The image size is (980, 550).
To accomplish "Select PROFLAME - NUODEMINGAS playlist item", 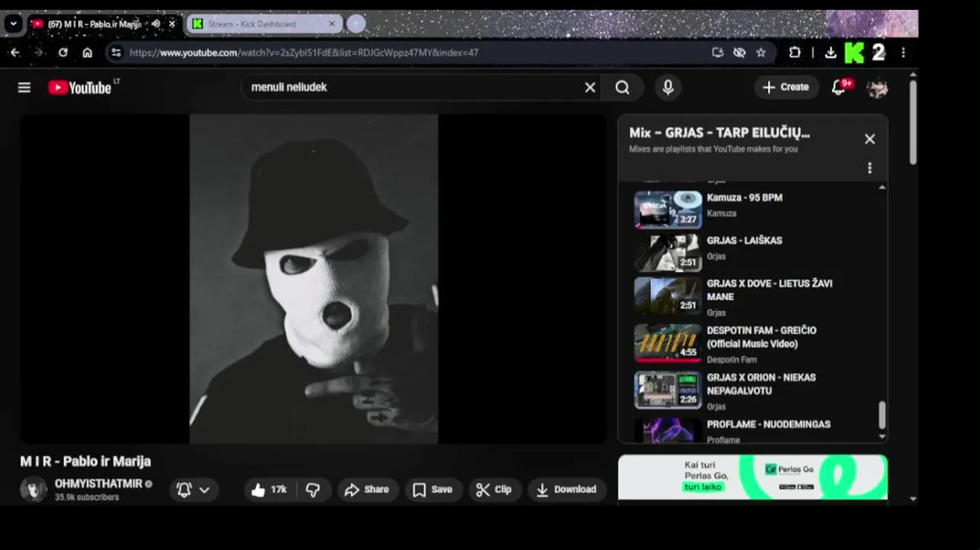I will coord(769,425).
